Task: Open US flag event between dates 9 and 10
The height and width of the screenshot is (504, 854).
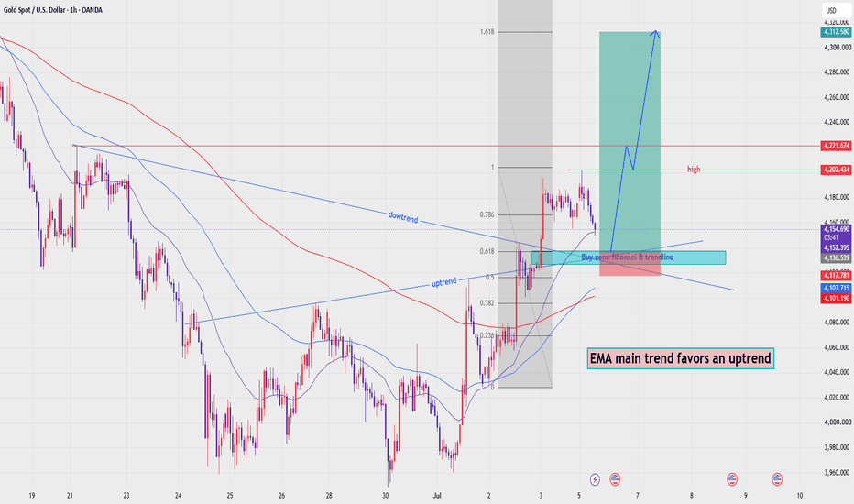Action: point(777,479)
